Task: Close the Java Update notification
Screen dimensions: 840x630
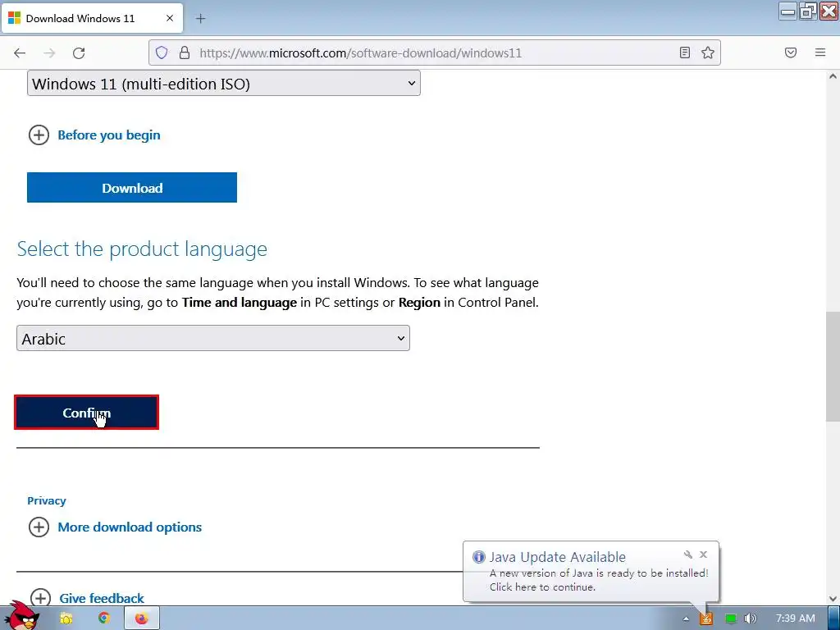Action: [703, 555]
